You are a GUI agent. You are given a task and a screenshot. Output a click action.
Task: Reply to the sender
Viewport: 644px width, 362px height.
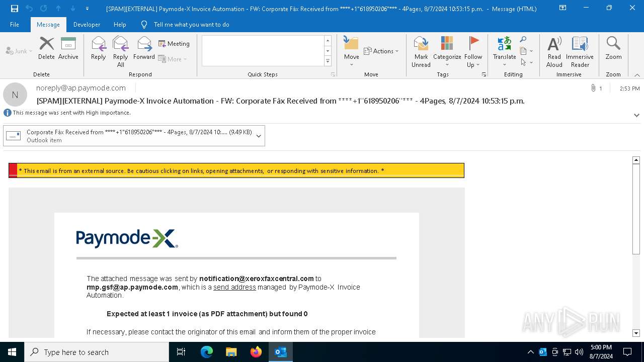tap(99, 48)
